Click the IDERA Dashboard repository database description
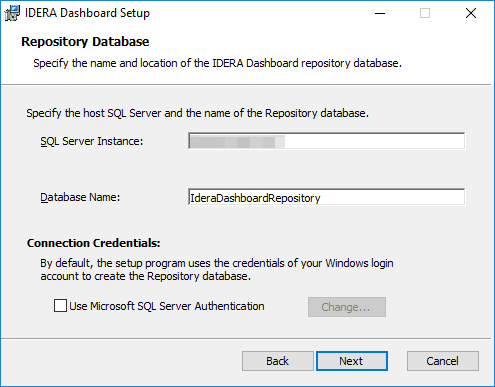Image resolution: width=495 pixels, height=387 pixels. [x=217, y=63]
